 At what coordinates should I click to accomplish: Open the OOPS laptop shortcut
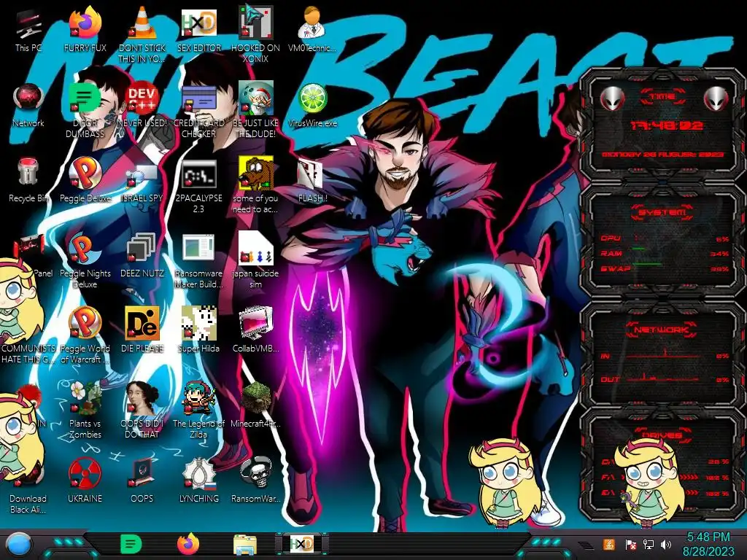(x=142, y=473)
